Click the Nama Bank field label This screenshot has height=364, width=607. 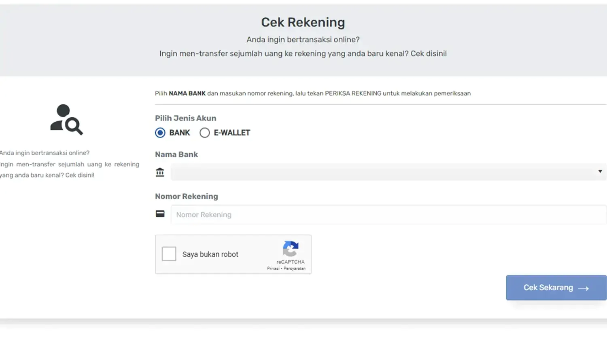click(176, 154)
